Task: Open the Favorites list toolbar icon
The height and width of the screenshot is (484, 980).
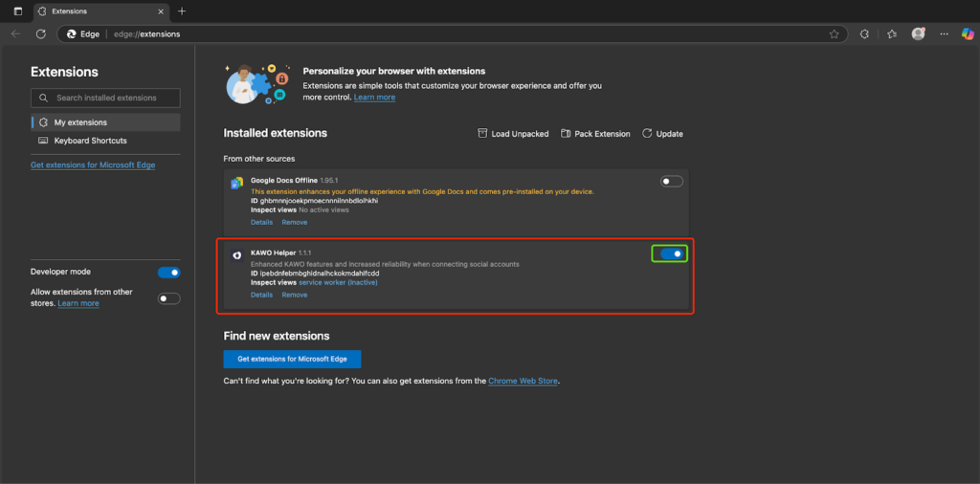Action: click(x=892, y=33)
